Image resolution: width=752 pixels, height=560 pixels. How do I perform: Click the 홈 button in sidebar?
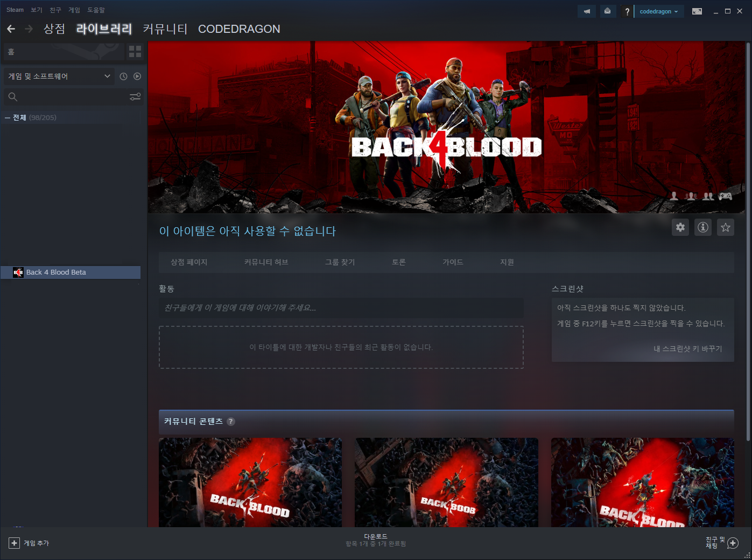64,52
